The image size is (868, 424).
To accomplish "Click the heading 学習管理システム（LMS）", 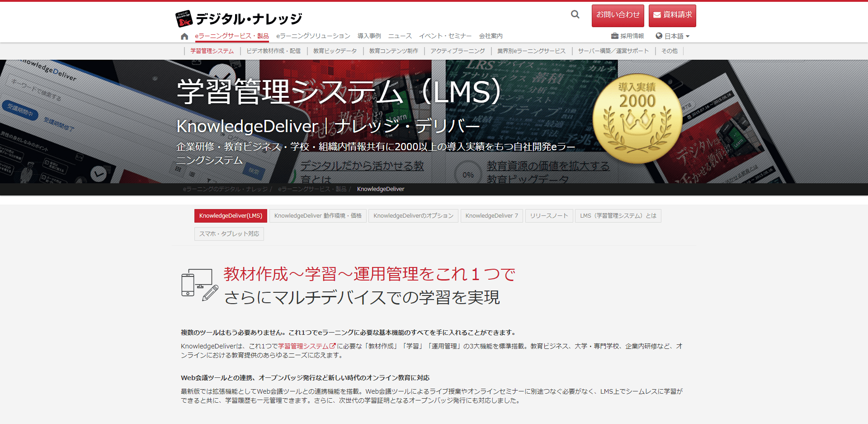I will [339, 92].
